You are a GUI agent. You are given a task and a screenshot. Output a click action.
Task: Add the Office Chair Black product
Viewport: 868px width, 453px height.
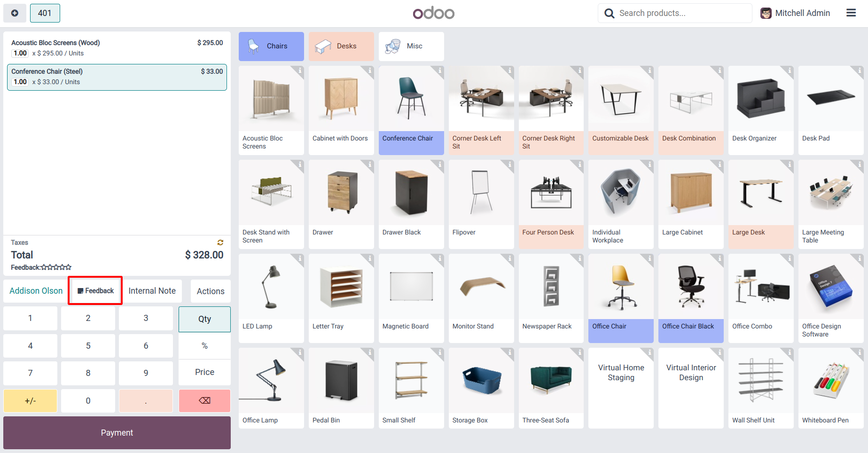pos(691,298)
